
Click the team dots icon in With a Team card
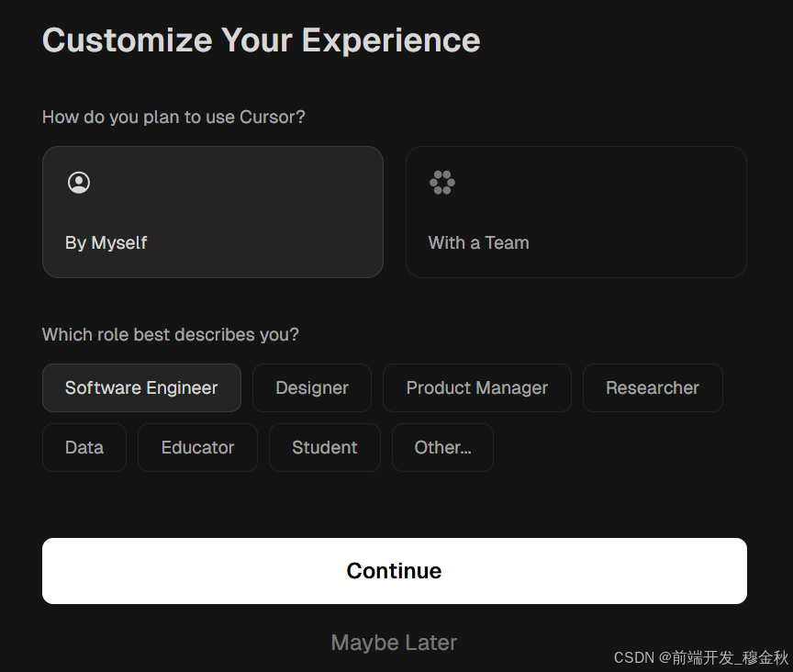pyautogui.click(x=442, y=183)
